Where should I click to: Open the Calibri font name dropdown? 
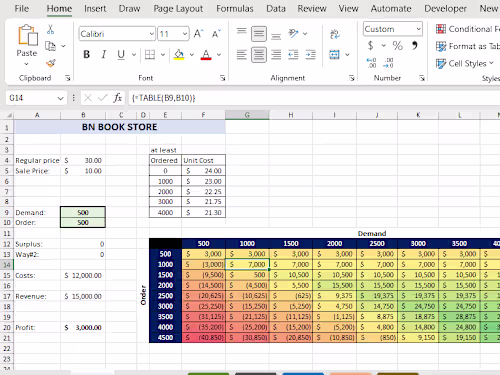click(x=152, y=34)
